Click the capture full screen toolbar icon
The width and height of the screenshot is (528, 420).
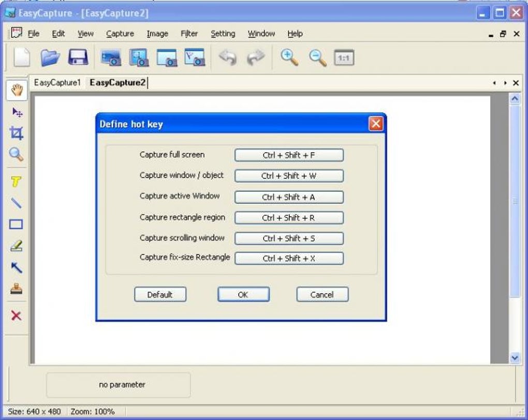[111, 57]
